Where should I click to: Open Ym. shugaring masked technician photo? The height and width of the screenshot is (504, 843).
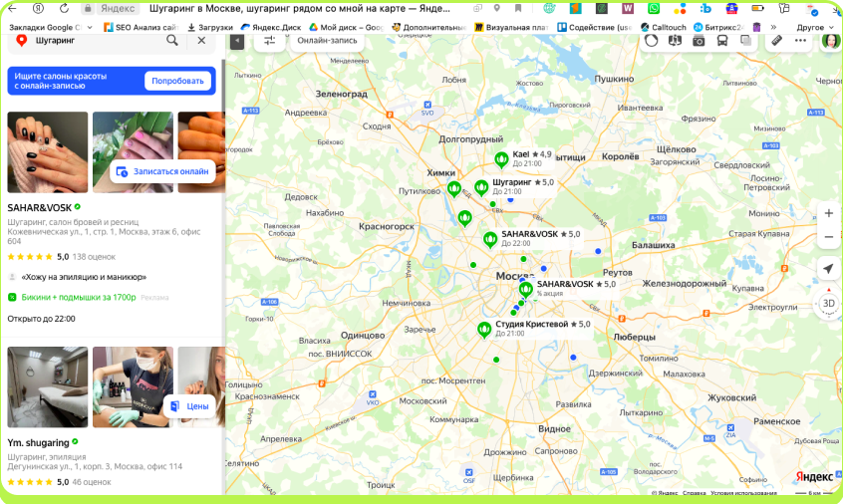coord(133,386)
